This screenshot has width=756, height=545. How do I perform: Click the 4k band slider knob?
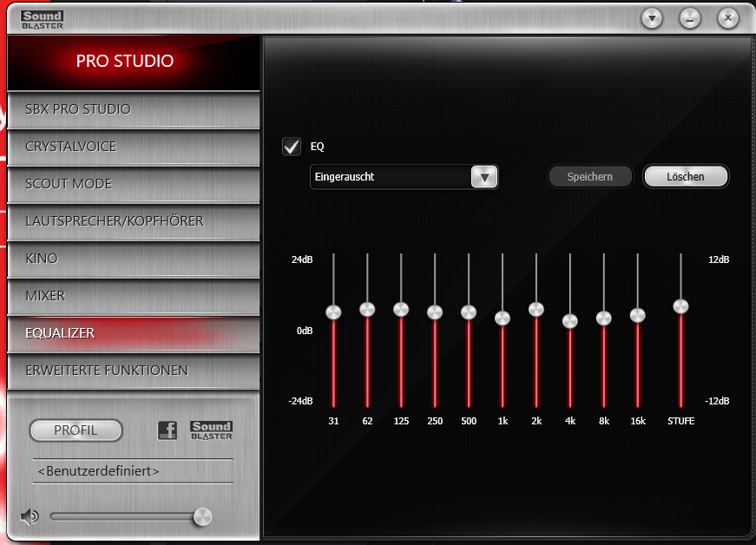pos(570,321)
